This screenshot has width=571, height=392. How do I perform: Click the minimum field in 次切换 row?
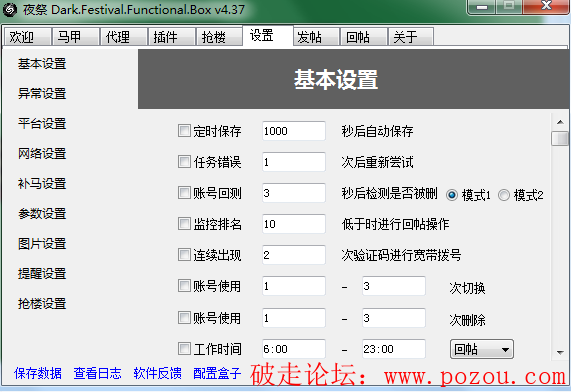point(294,286)
